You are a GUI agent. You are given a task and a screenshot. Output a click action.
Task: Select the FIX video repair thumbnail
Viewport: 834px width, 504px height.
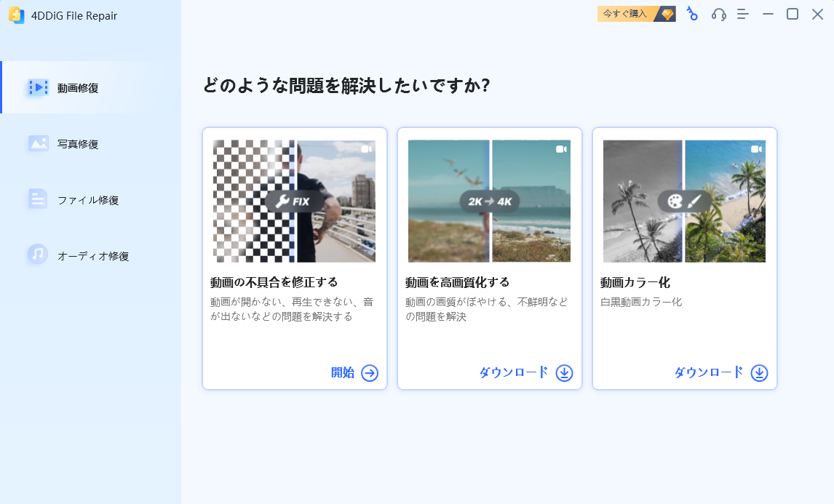coord(294,201)
